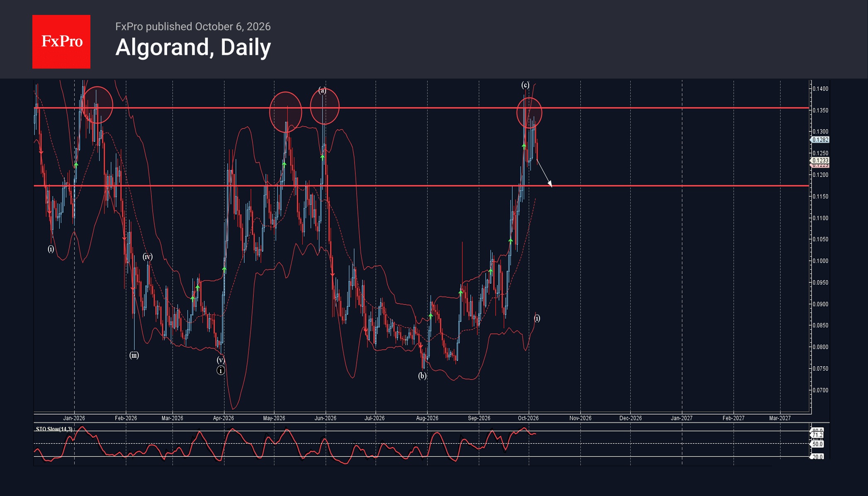Click the 0.1282 price tag on axis
The image size is (868, 496).
820,140
